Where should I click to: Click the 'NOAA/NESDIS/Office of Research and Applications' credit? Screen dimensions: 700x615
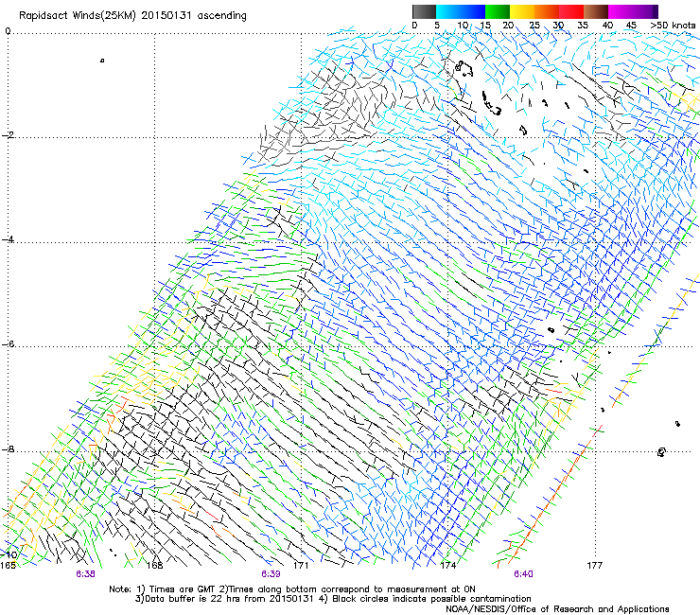pyautogui.click(x=557, y=609)
